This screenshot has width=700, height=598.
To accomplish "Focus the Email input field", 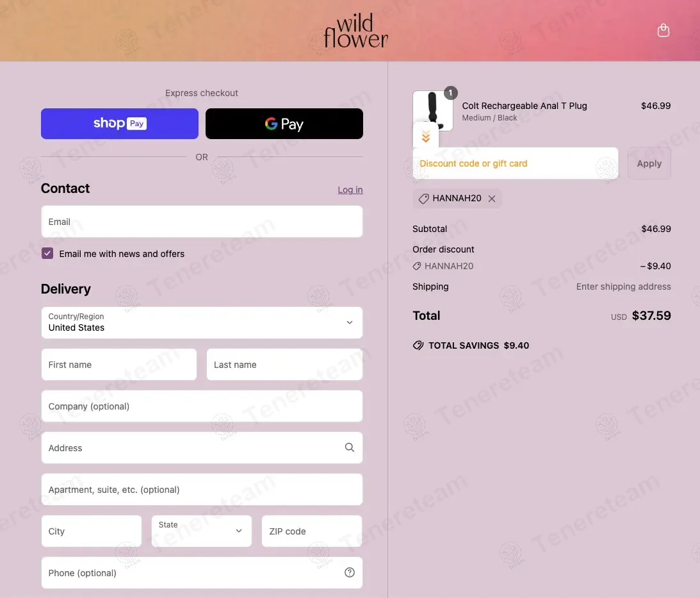I will 202,222.
